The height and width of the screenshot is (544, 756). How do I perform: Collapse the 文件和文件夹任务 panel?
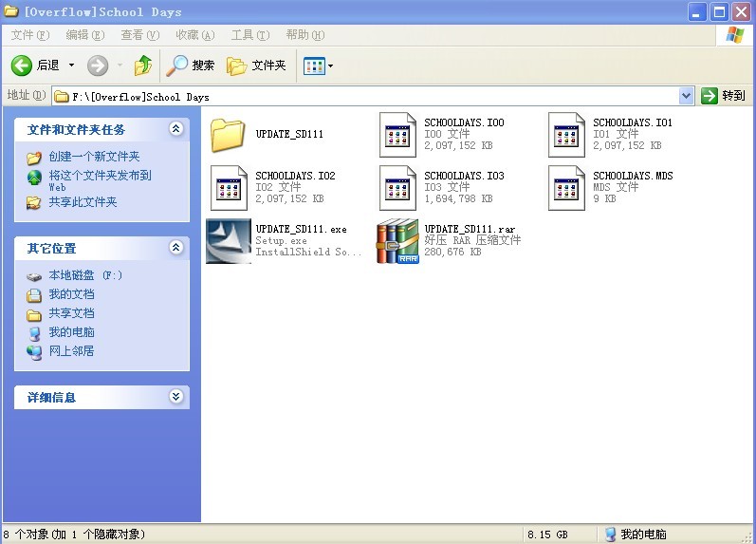[176, 129]
